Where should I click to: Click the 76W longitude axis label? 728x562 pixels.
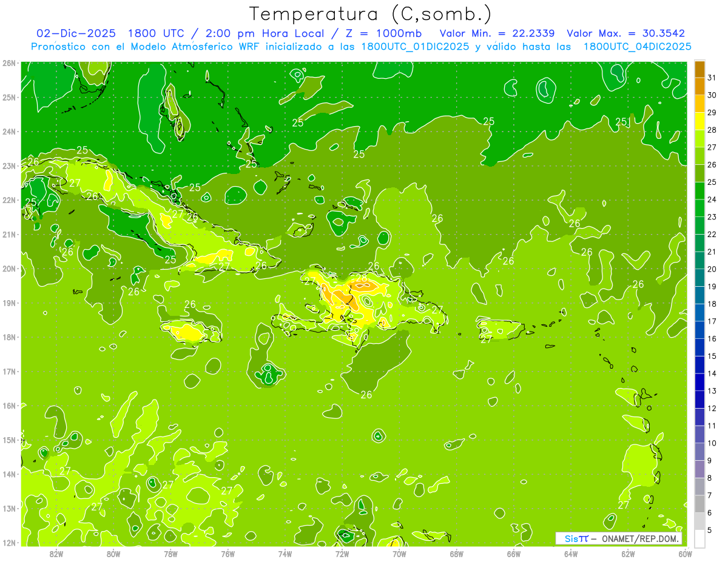click(227, 554)
